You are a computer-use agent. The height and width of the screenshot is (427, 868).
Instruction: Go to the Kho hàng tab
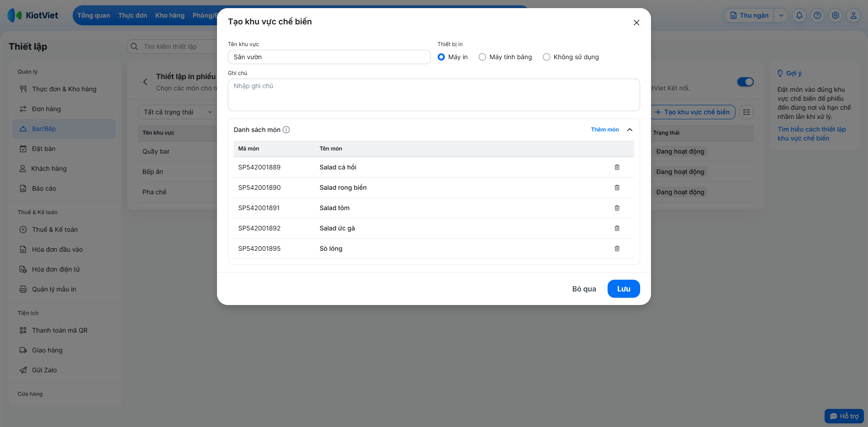[x=170, y=15]
